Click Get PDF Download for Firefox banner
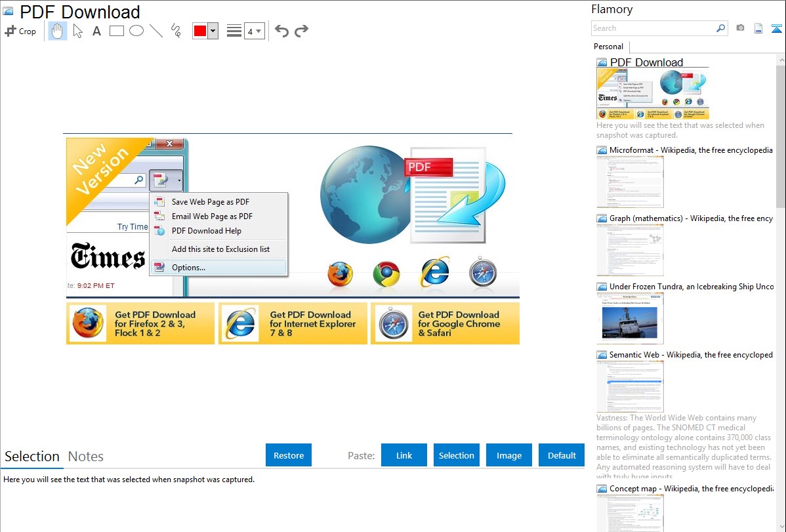This screenshot has width=786, height=532. (140, 323)
